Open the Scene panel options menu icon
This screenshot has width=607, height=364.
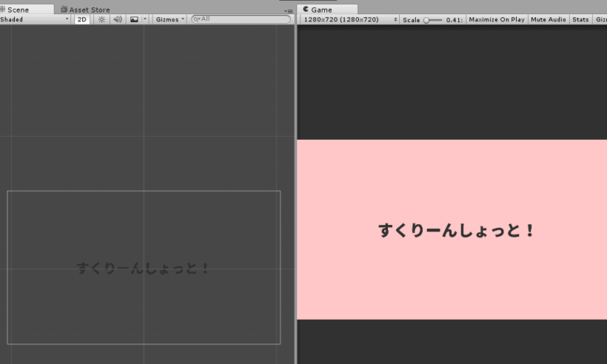click(288, 10)
